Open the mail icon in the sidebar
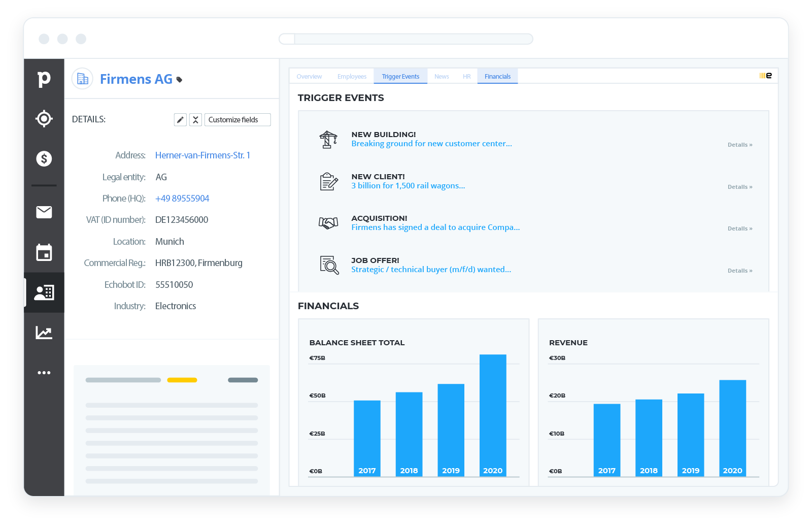The image size is (812, 526). click(44, 212)
